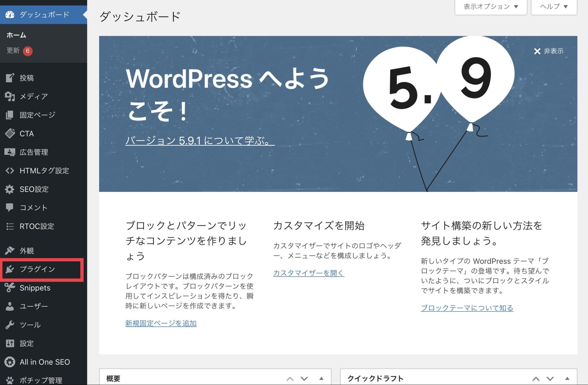Open SEO設定 menu label
Image resolution: width=588 pixels, height=385 pixels.
(x=34, y=189)
